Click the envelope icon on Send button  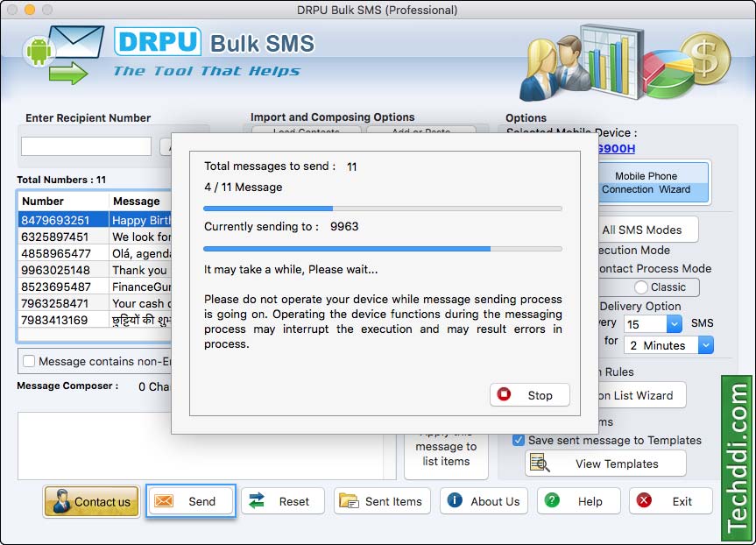point(164,501)
